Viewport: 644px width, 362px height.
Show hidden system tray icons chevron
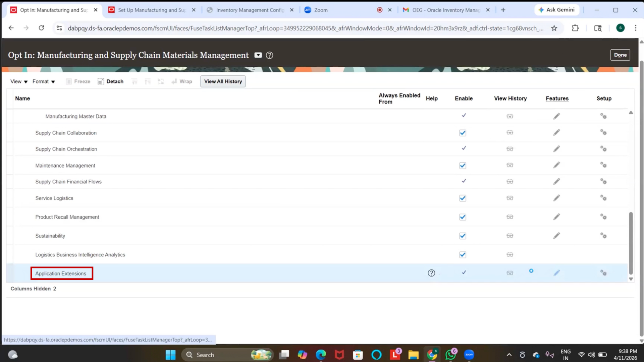pos(509,355)
